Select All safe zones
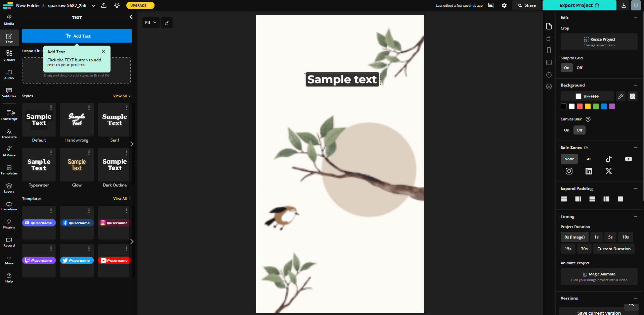The height and width of the screenshot is (315, 644). tap(589, 159)
